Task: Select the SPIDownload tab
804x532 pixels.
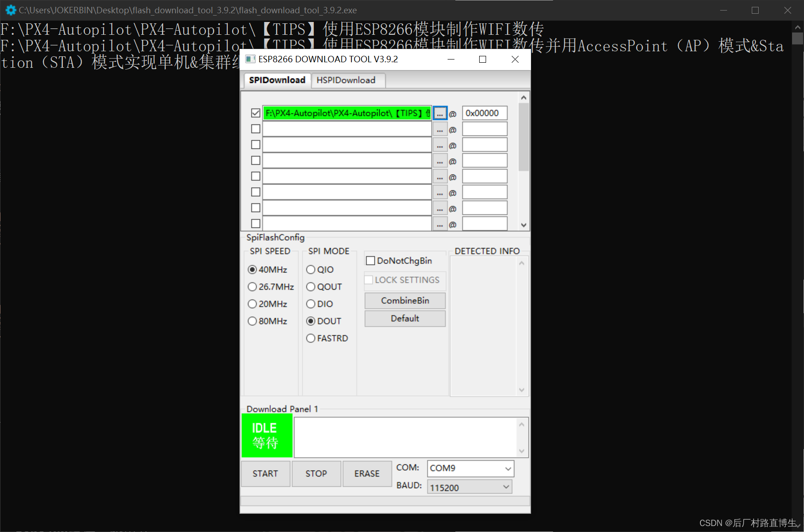Action: click(277, 80)
